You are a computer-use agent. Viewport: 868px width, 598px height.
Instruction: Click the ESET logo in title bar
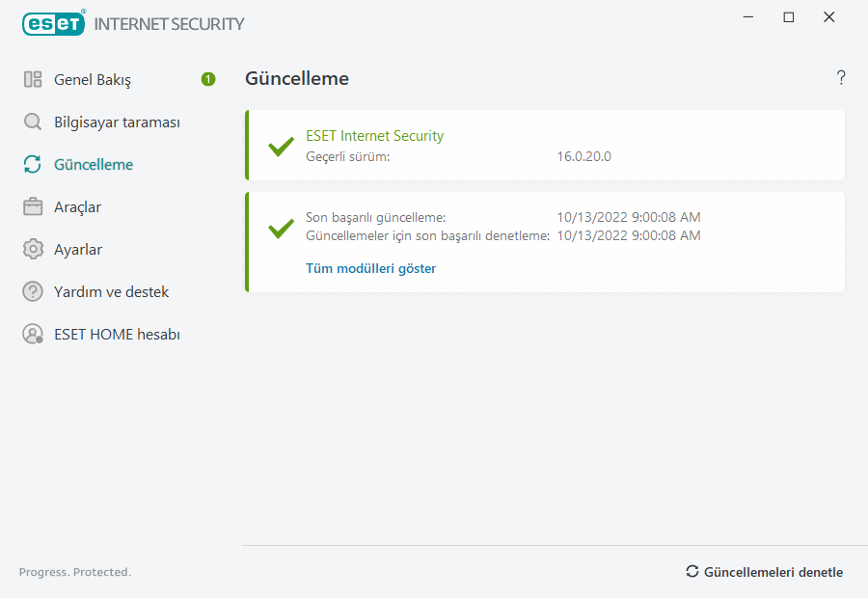click(54, 23)
